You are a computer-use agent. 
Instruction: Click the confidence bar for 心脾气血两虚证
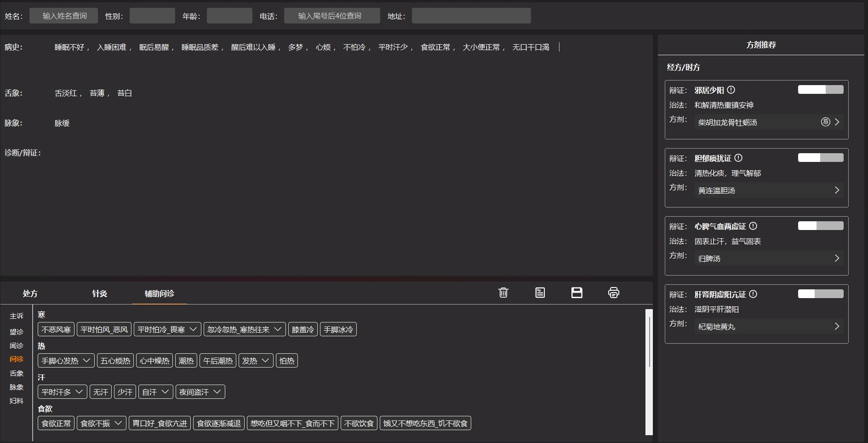pyautogui.click(x=820, y=226)
